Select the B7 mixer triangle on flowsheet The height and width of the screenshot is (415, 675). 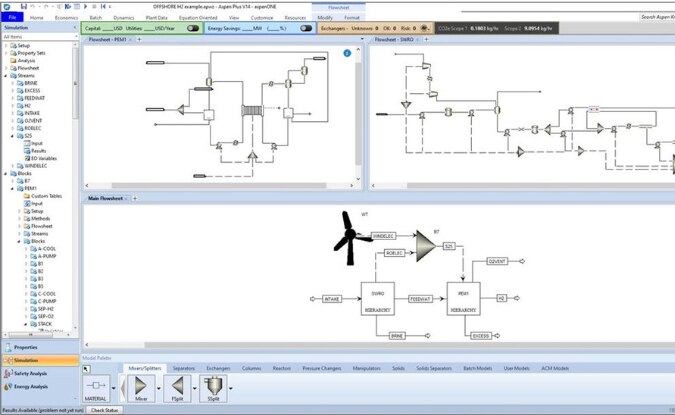click(427, 240)
